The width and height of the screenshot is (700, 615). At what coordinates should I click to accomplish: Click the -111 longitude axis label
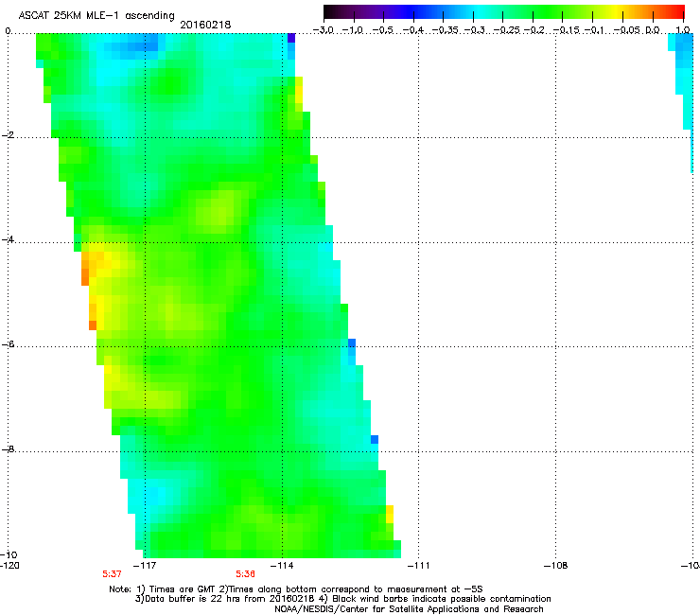pos(419,566)
